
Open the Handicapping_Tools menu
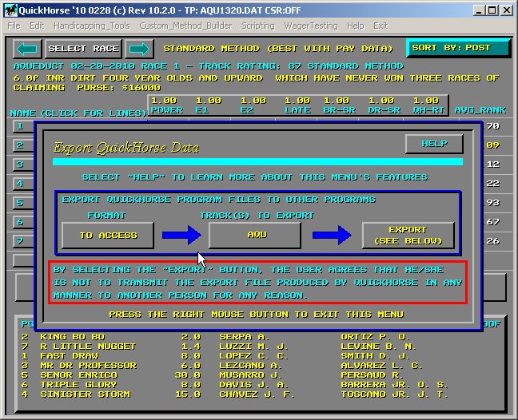click(x=91, y=26)
